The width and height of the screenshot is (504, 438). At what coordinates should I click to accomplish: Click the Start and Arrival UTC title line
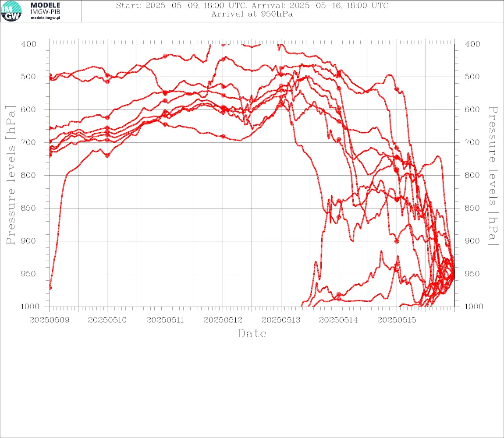point(252,6)
